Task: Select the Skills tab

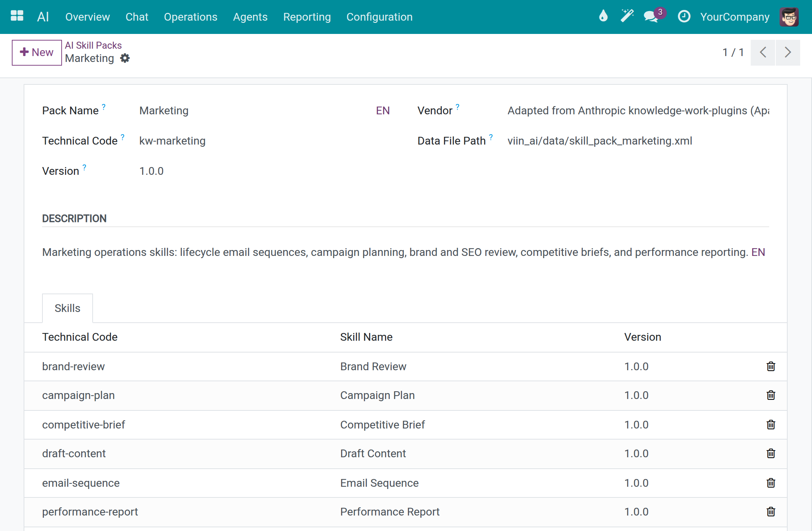Action: click(x=68, y=308)
